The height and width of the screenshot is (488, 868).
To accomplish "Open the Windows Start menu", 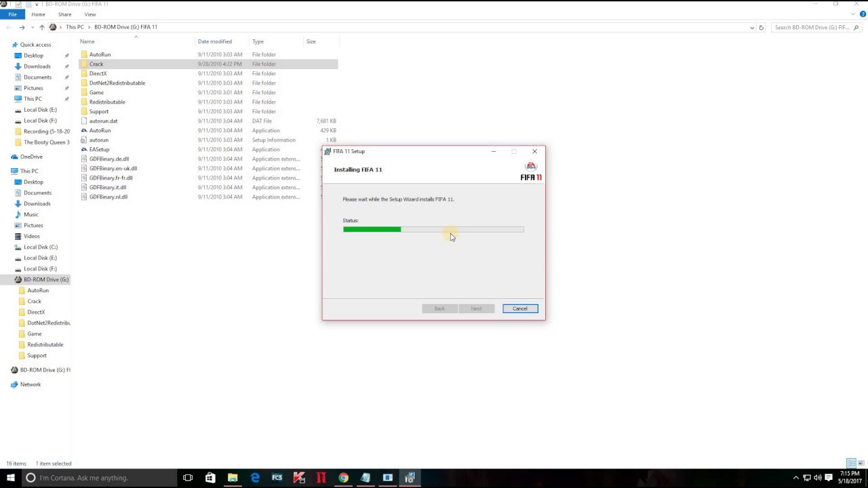I will (10, 478).
